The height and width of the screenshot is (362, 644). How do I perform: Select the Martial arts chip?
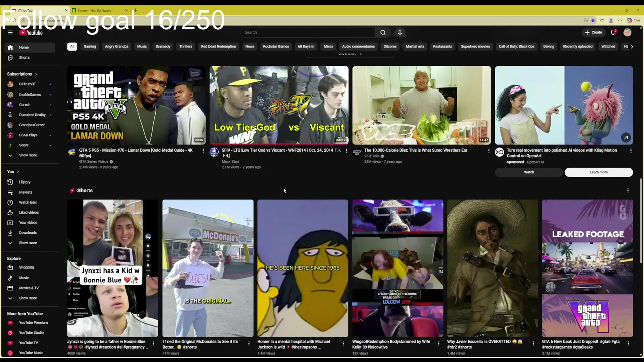[x=415, y=46]
